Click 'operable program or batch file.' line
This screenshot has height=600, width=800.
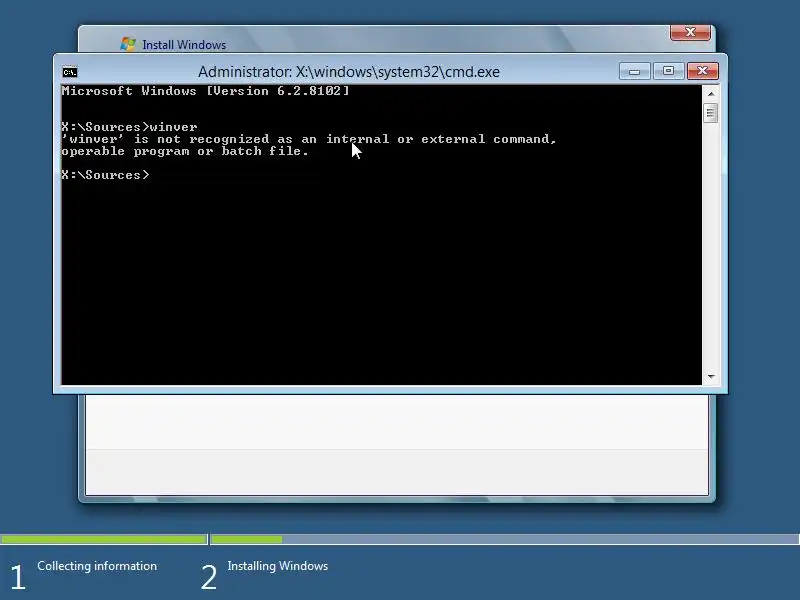[185, 151]
